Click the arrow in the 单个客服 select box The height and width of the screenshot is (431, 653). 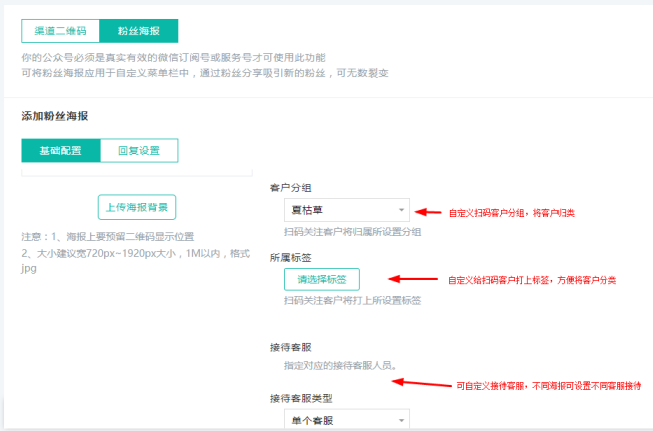coord(400,421)
